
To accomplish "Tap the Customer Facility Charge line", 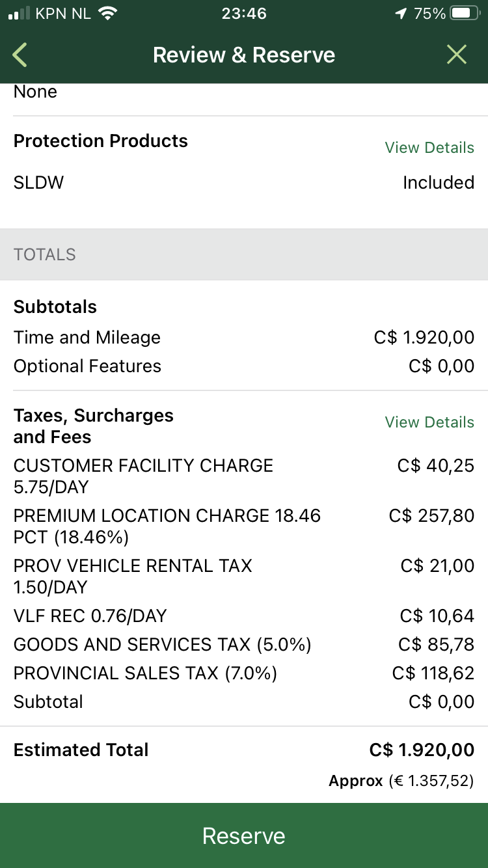I will pos(244,476).
